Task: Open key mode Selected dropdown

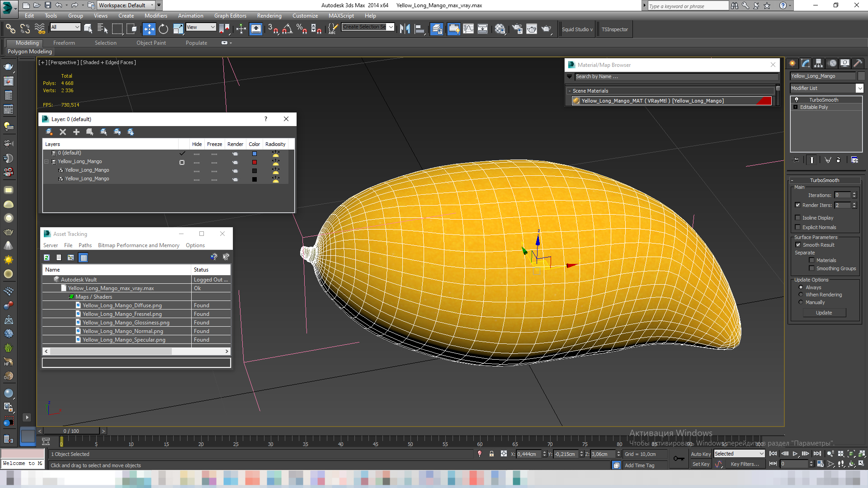Action: 739,454
